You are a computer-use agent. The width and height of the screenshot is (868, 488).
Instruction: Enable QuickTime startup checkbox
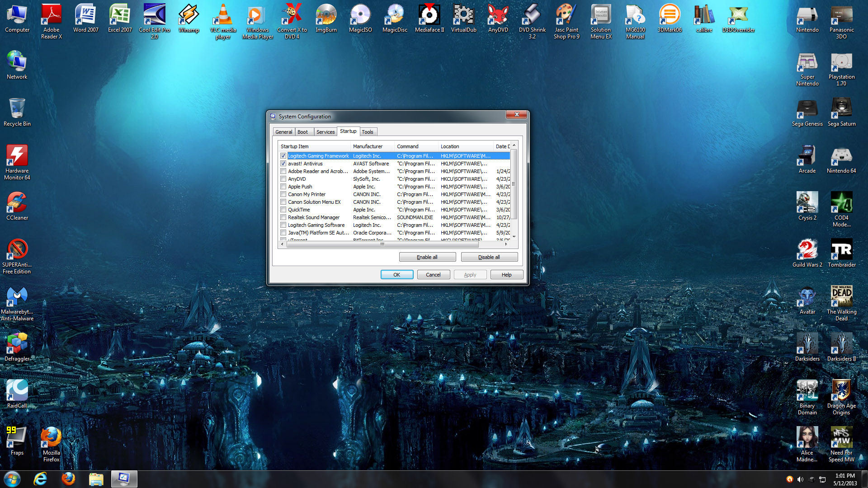point(283,210)
